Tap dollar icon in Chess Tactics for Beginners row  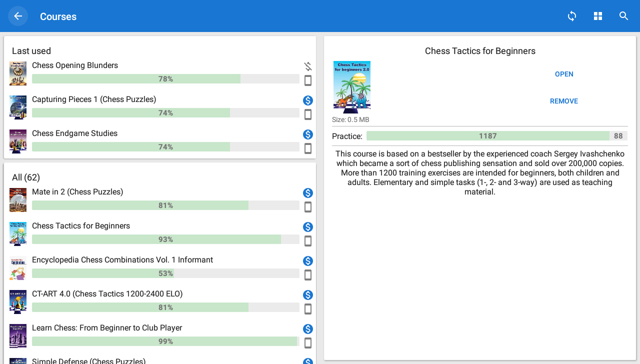[x=308, y=227]
